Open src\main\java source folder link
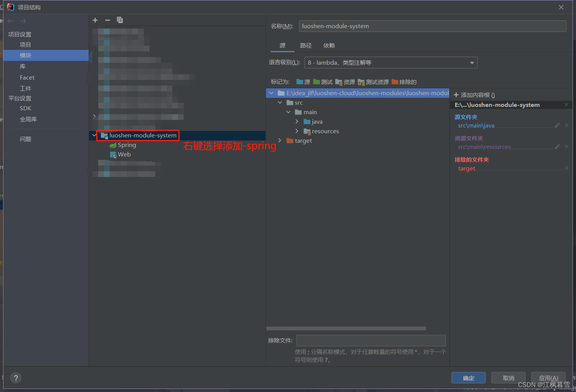576x392 pixels. point(476,126)
